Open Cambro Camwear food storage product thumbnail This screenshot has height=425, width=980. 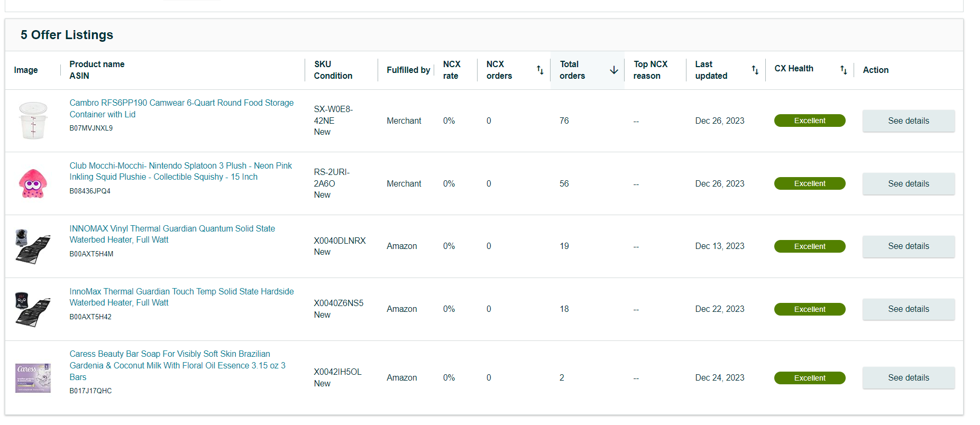click(x=33, y=121)
